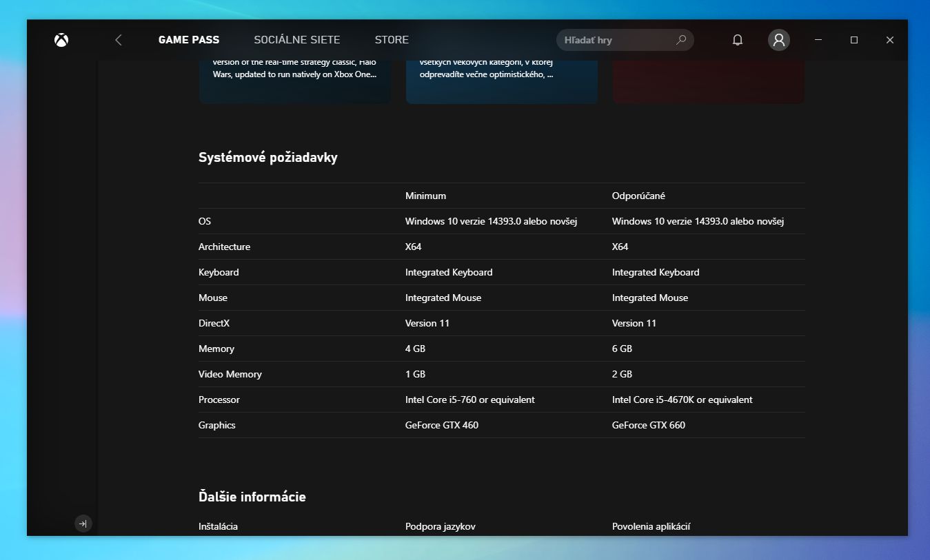The width and height of the screenshot is (930, 560).
Task: Select recommended Integrated Mouse value
Action: click(650, 298)
